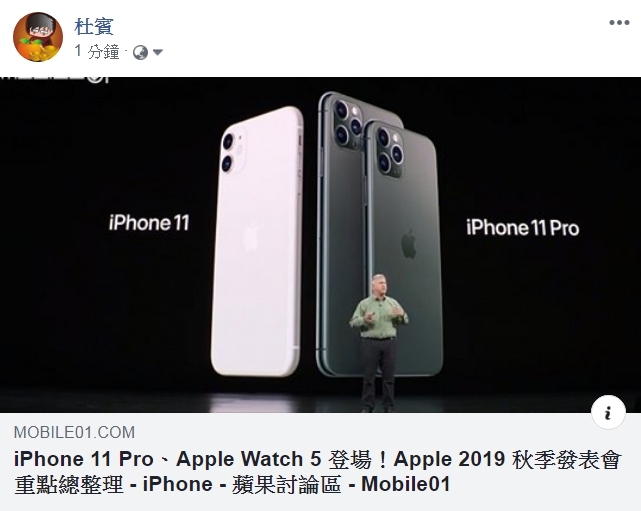This screenshot has height=511, width=641.
Task: Expand the privacy audience dropdown arrow
Action: pos(157,52)
